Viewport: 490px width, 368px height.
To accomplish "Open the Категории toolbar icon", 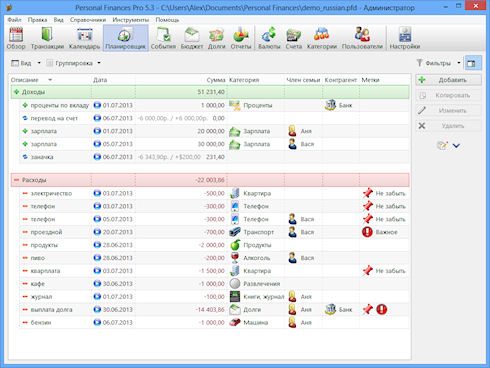I will pos(322,38).
